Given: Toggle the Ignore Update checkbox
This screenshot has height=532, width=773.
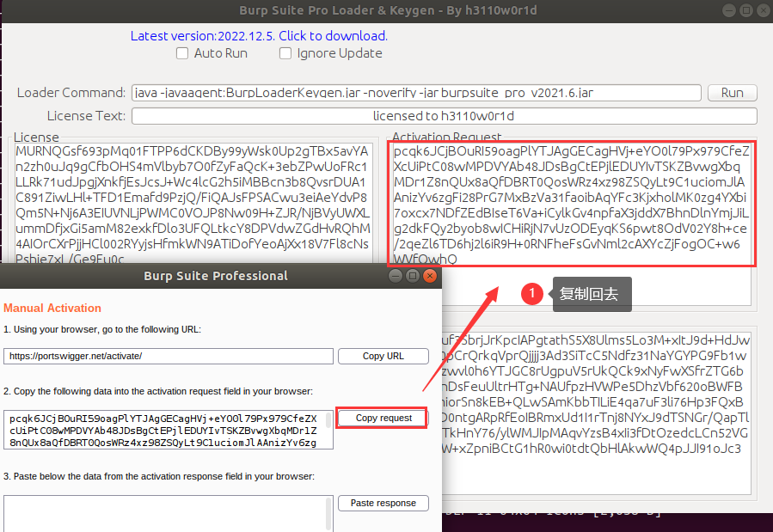Looking at the screenshot, I should 285,53.
